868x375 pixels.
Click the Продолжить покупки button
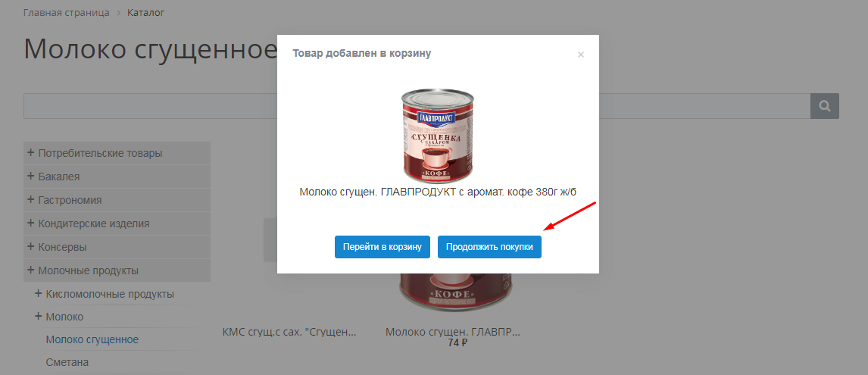tap(489, 247)
